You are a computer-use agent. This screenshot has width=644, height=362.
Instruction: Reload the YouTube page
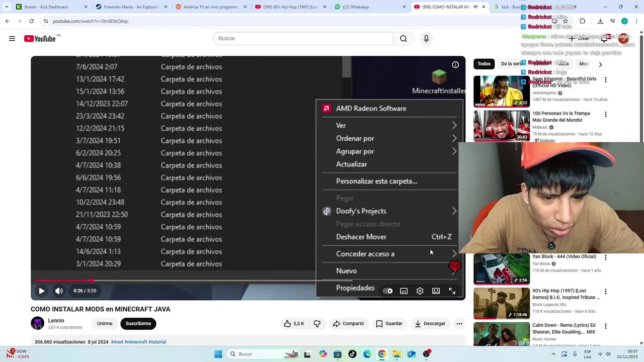[31, 21]
